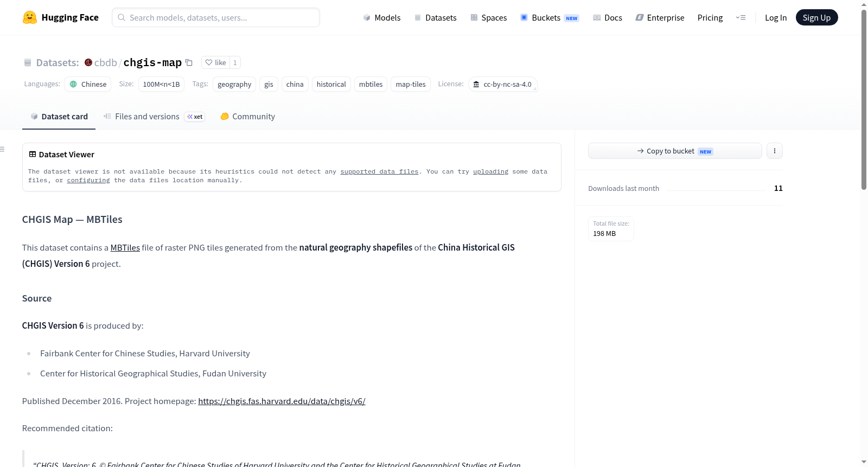Click the Copy to bucket button
The image size is (868, 467).
click(675, 151)
